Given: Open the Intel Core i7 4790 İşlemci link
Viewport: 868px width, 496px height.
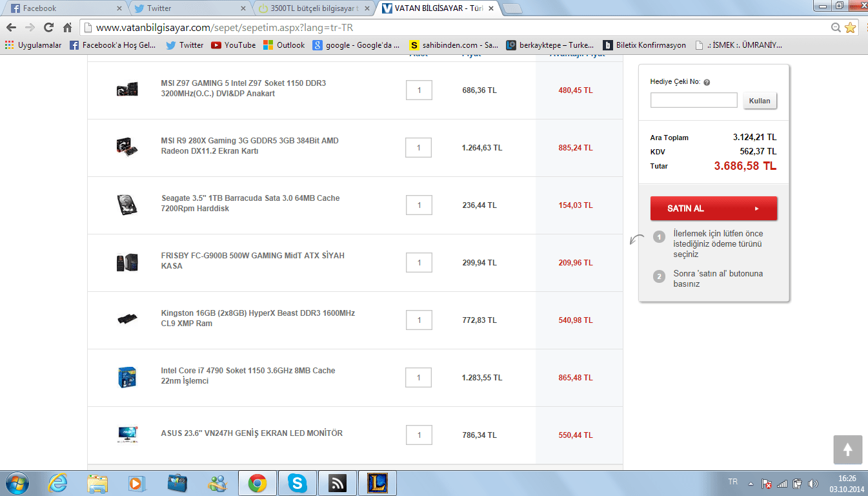Looking at the screenshot, I should 248,376.
